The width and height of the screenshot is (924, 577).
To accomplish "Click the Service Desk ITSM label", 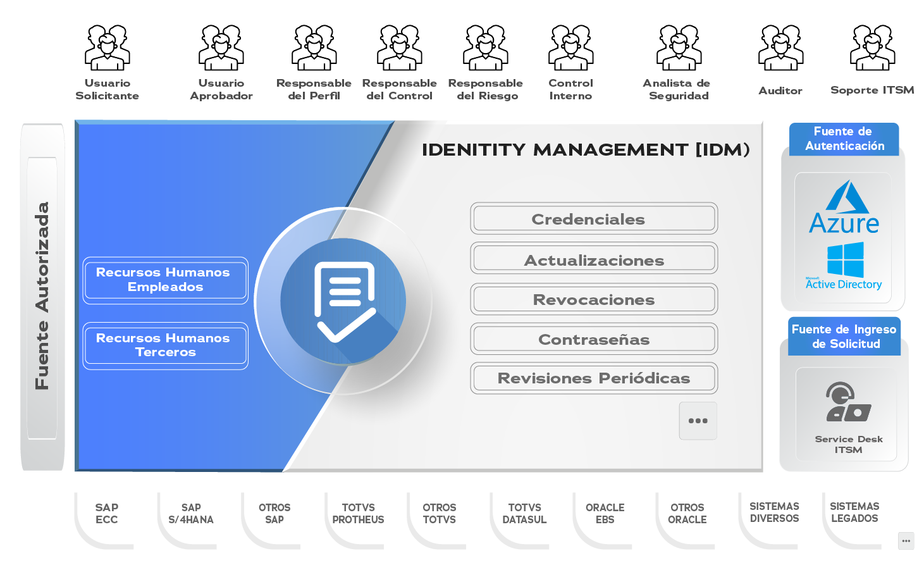I will pyautogui.click(x=849, y=444).
